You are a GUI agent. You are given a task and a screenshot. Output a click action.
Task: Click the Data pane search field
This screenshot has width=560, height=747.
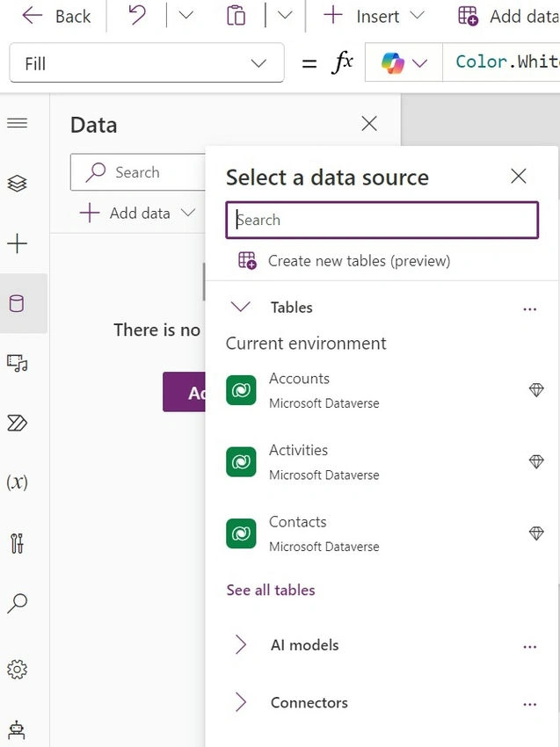click(138, 172)
